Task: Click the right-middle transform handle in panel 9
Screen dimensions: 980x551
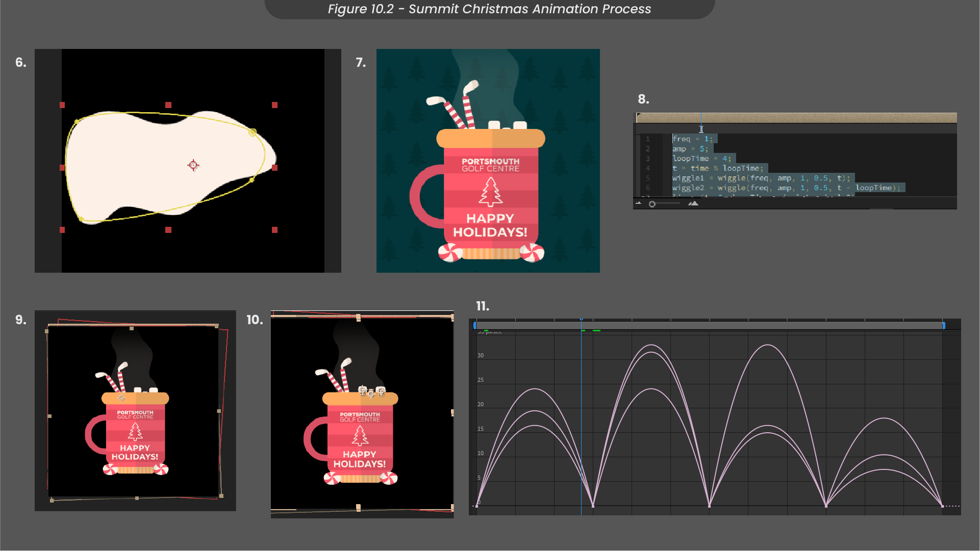Action: coord(219,411)
